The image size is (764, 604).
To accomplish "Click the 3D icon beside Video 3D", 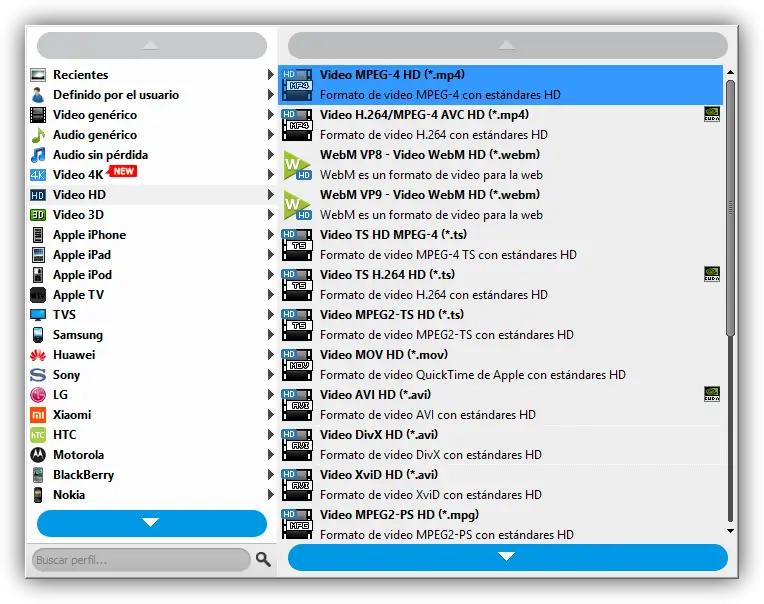I will (38, 215).
